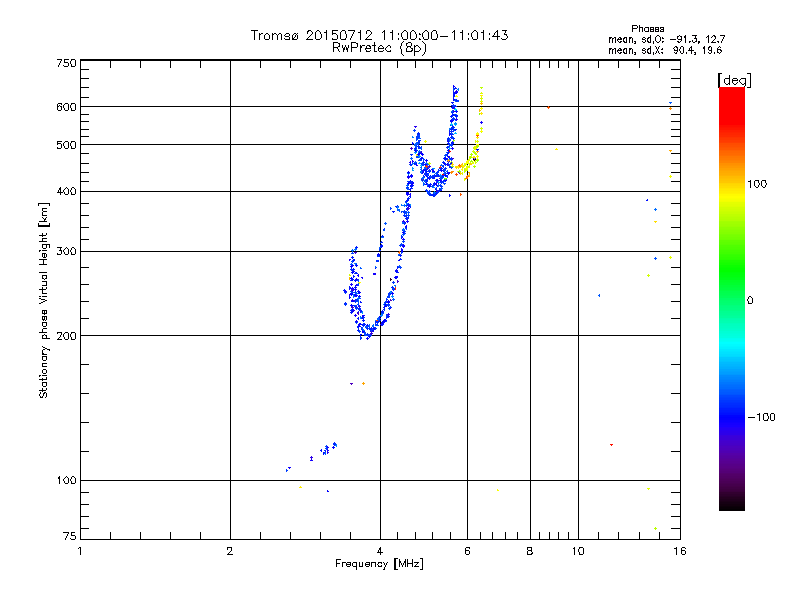The width and height of the screenshot is (800, 600).
Task: Click the red data point near 120 km height
Action: tap(611, 445)
